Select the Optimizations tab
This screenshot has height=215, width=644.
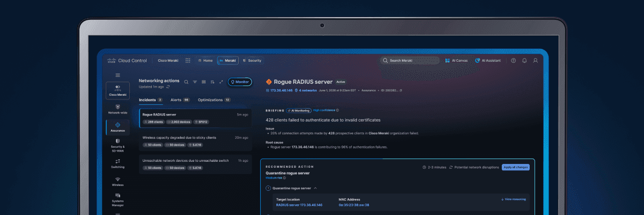214,100
